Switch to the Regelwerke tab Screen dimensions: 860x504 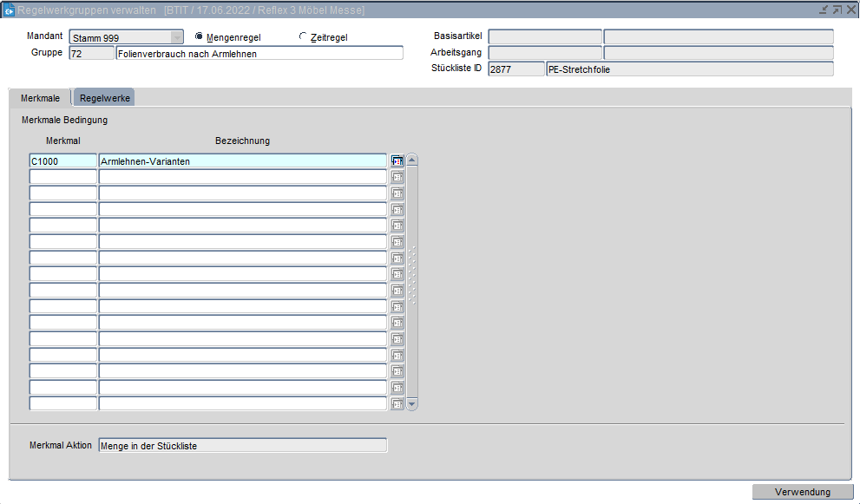105,98
